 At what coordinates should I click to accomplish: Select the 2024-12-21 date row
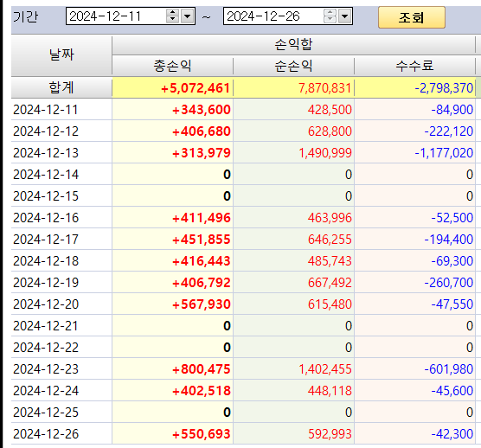tap(61, 326)
